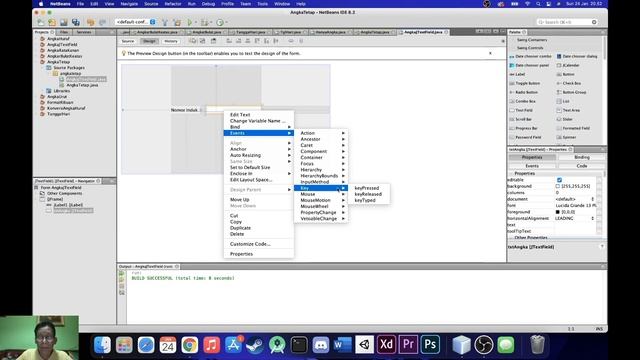Select Date chooser dialog in Palette
640x360 pixels.
point(577,56)
